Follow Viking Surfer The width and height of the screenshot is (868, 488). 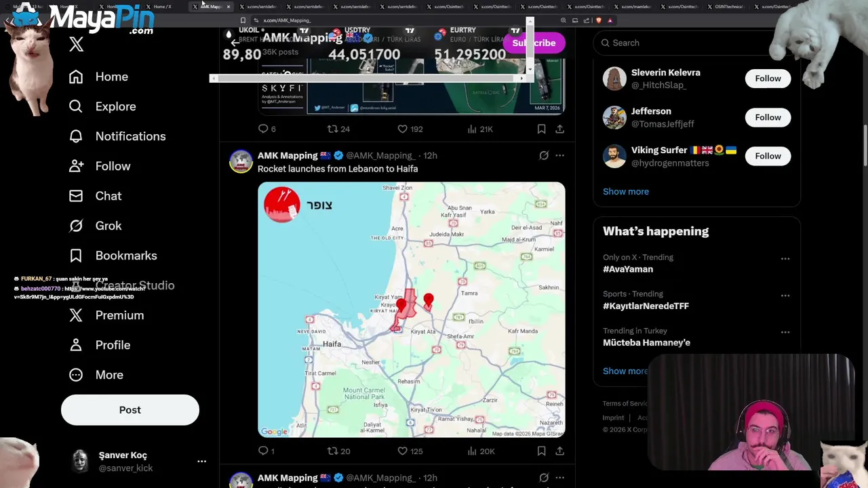point(768,156)
